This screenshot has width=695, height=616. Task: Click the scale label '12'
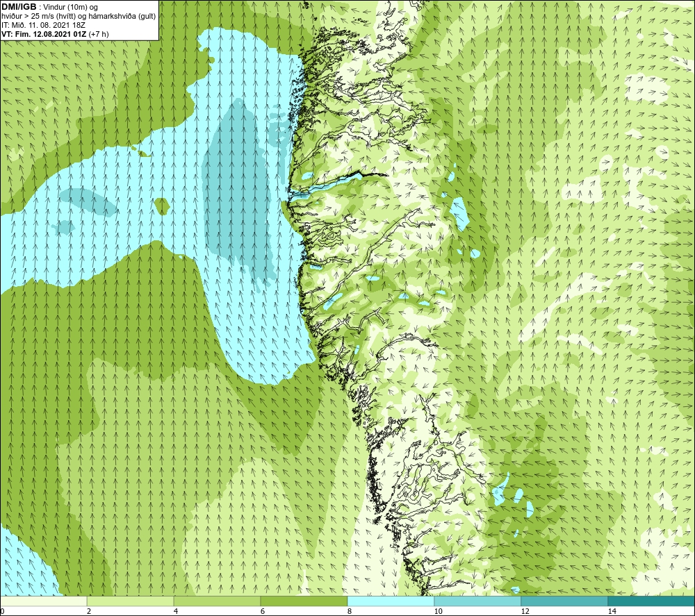525,612
